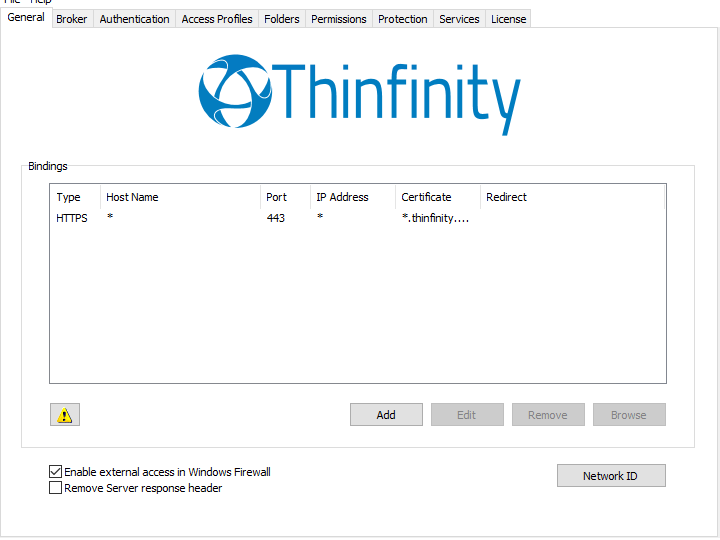
Task: Click the *.thinfinity certificate cell
Action: pos(435,218)
